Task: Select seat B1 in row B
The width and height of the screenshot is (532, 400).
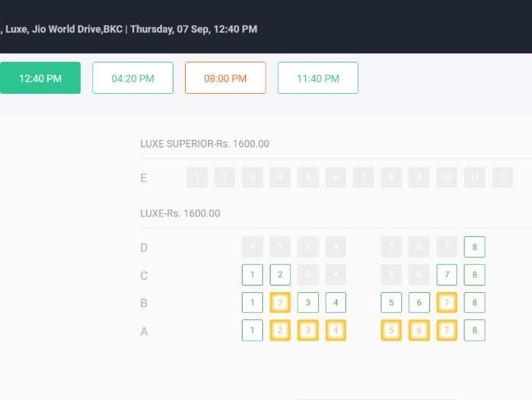Action: click(252, 303)
